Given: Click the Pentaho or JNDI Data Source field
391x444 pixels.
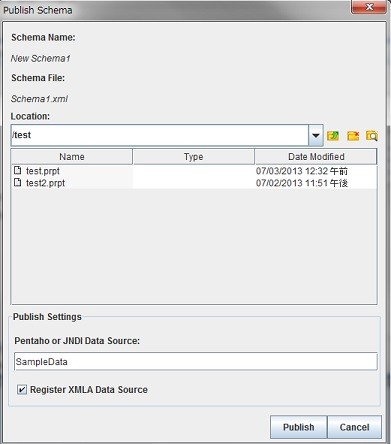Looking at the screenshot, I should [x=196, y=362].
